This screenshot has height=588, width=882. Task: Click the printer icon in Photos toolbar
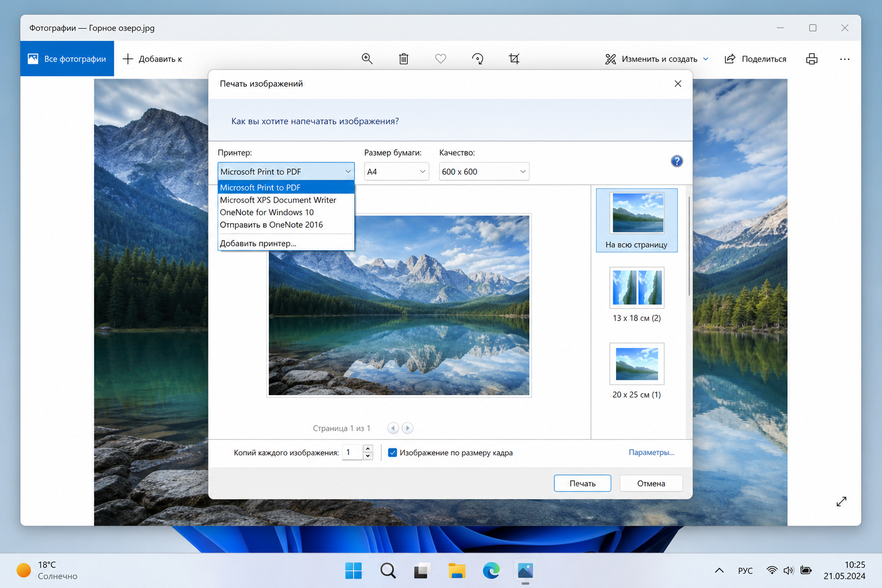coord(811,59)
